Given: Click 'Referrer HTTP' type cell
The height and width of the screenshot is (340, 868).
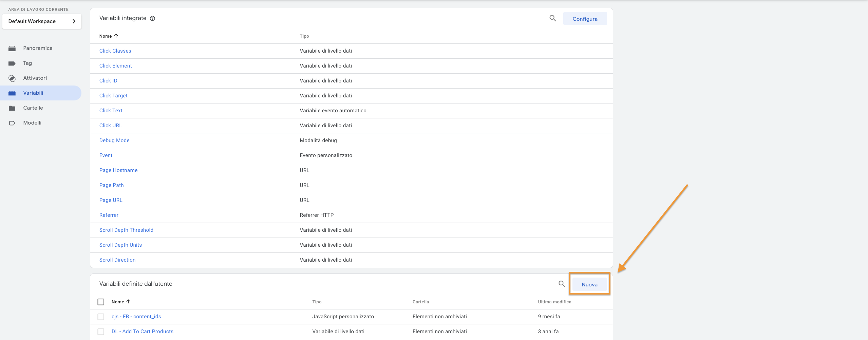Looking at the screenshot, I should tap(317, 215).
